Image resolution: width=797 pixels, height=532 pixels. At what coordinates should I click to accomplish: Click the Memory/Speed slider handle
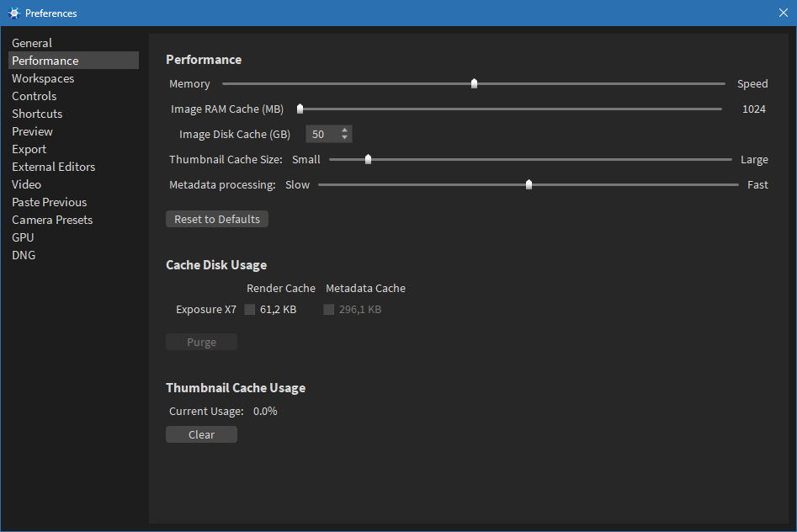474,83
